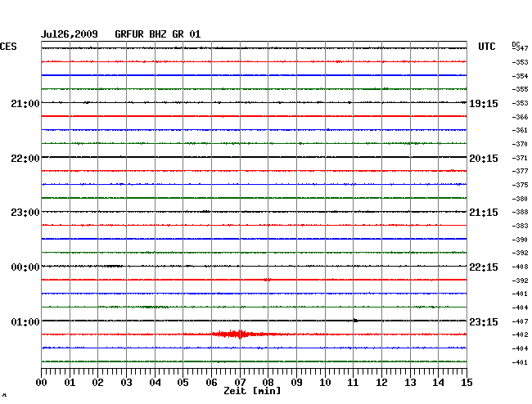Select the DC offset value -407

(520, 321)
